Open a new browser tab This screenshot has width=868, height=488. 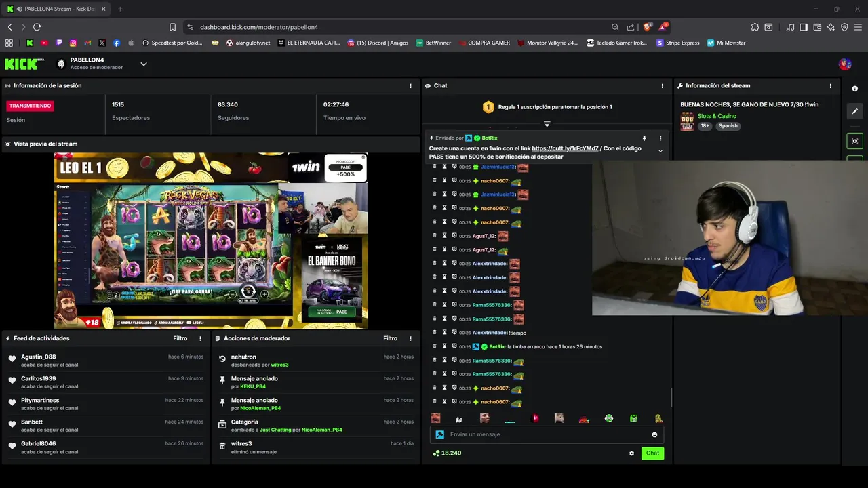(120, 9)
